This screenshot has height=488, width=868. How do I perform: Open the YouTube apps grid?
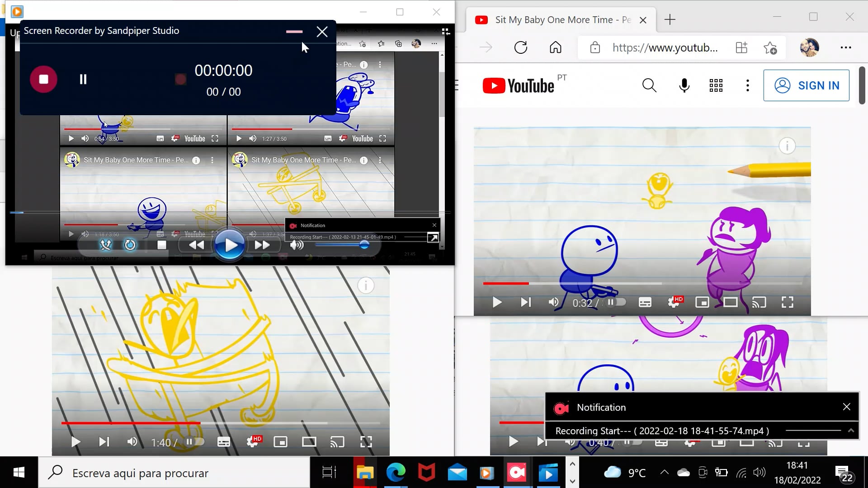pyautogui.click(x=716, y=85)
